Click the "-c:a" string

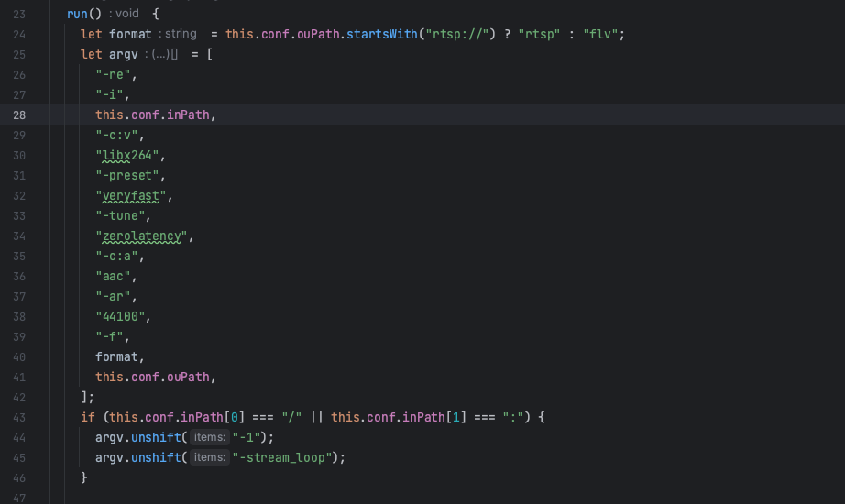tap(116, 256)
